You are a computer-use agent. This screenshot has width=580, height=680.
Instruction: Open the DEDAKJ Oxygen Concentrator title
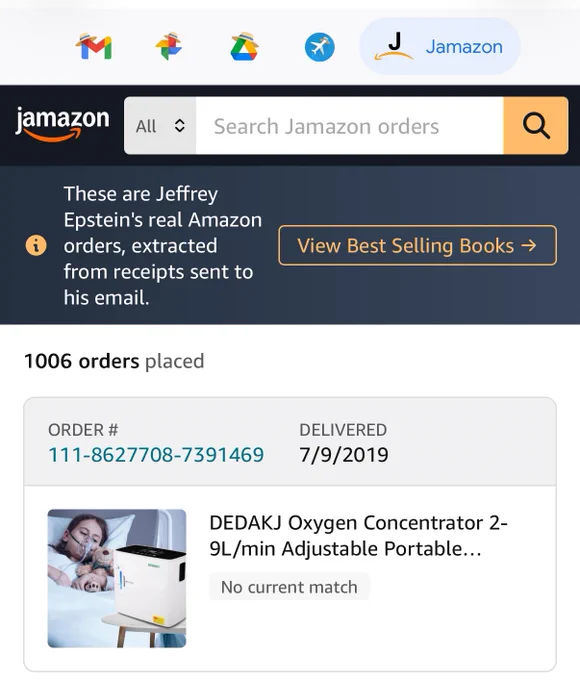point(358,536)
